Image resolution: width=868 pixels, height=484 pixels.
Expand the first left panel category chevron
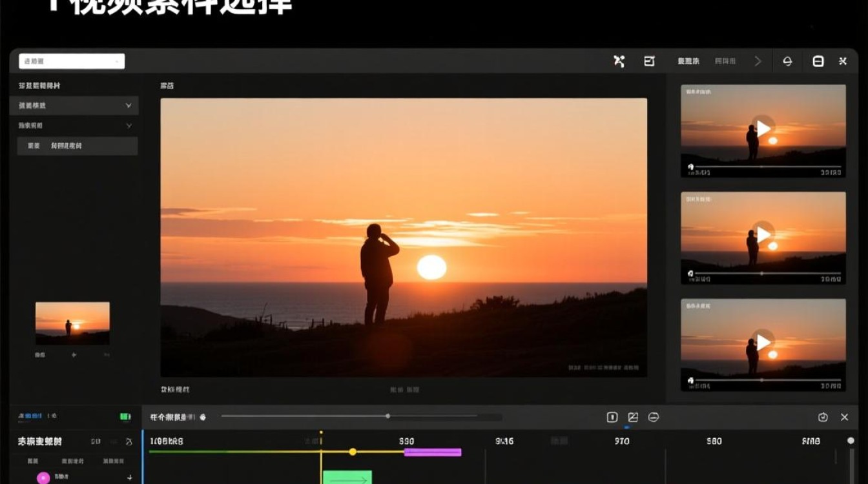coord(129,105)
